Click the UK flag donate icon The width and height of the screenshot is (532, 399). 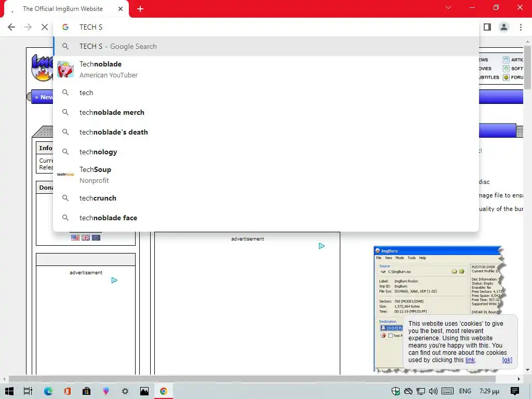click(x=86, y=237)
